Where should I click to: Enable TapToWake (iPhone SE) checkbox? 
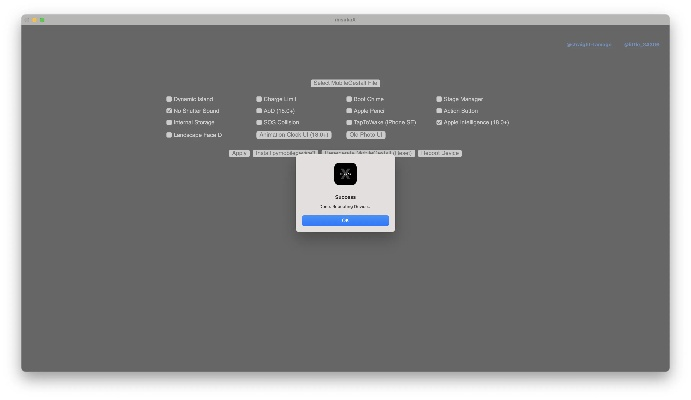pyautogui.click(x=349, y=122)
